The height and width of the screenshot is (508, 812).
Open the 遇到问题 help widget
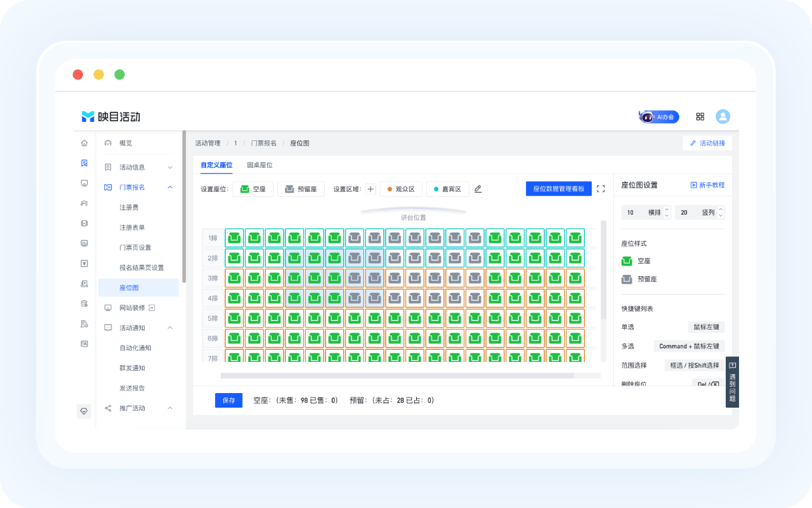732,382
